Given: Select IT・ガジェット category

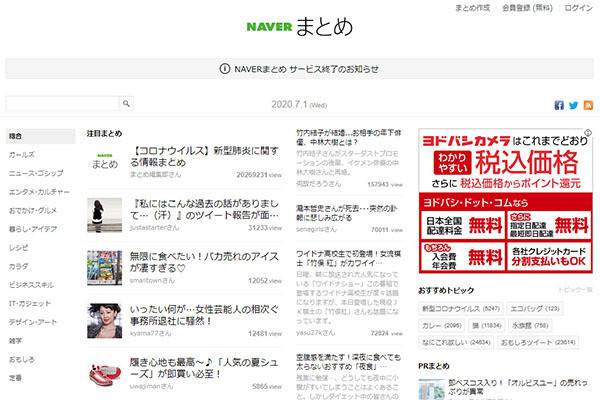Looking at the screenshot, I should click(29, 304).
